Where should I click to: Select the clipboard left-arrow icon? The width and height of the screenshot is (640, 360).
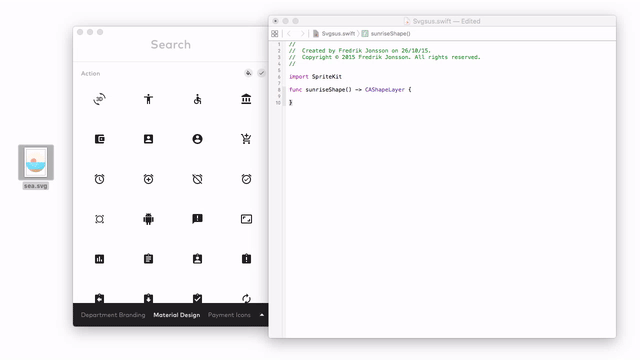point(100,298)
